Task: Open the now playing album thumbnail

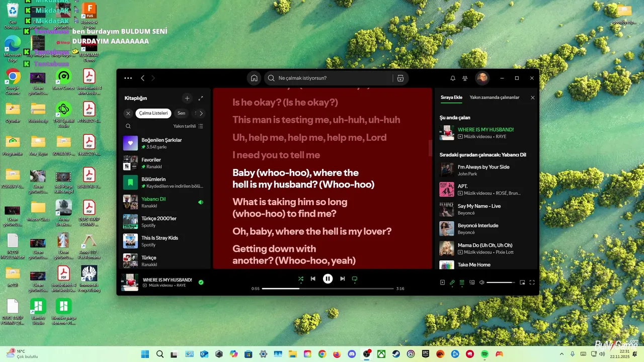Action: coord(130,283)
